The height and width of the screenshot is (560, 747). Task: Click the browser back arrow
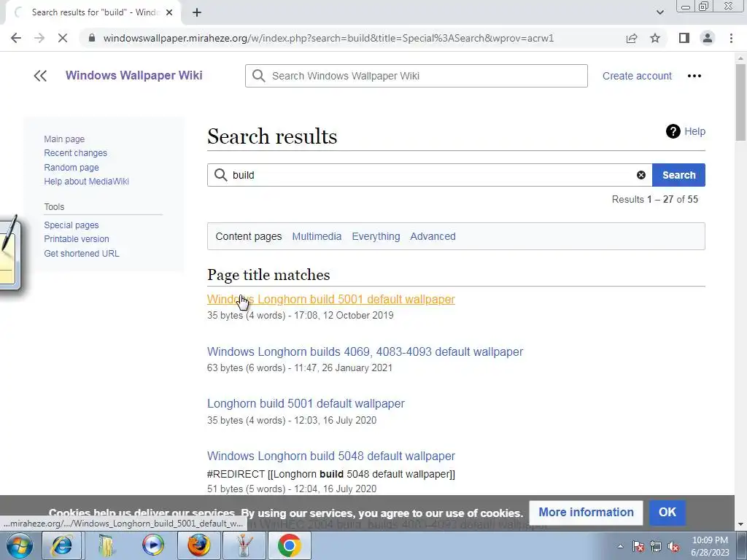pos(16,38)
